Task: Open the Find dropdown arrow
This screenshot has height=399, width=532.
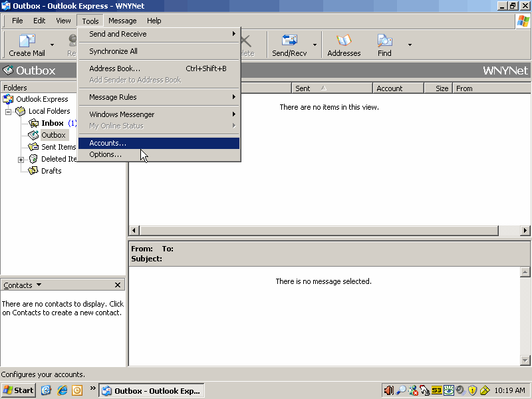Action: pos(410,45)
